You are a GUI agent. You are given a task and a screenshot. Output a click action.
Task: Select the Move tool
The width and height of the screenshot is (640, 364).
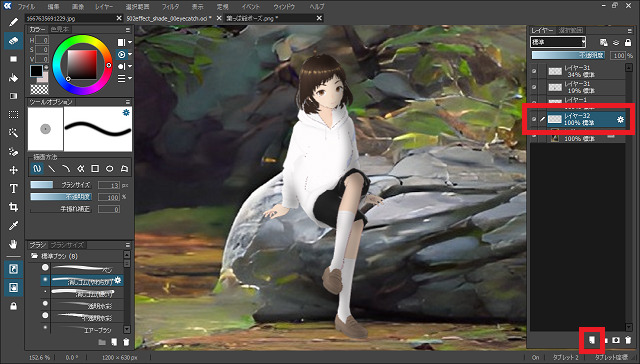[13, 170]
